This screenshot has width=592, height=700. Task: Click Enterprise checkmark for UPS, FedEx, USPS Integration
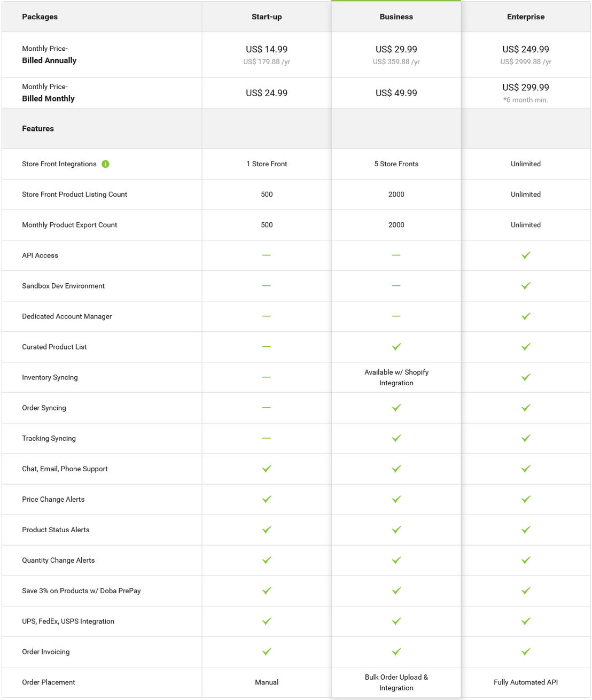pyautogui.click(x=526, y=621)
